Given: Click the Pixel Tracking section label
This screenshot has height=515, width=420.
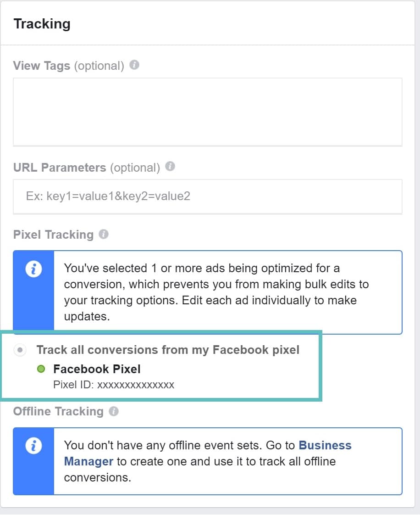Looking at the screenshot, I should 53,234.
